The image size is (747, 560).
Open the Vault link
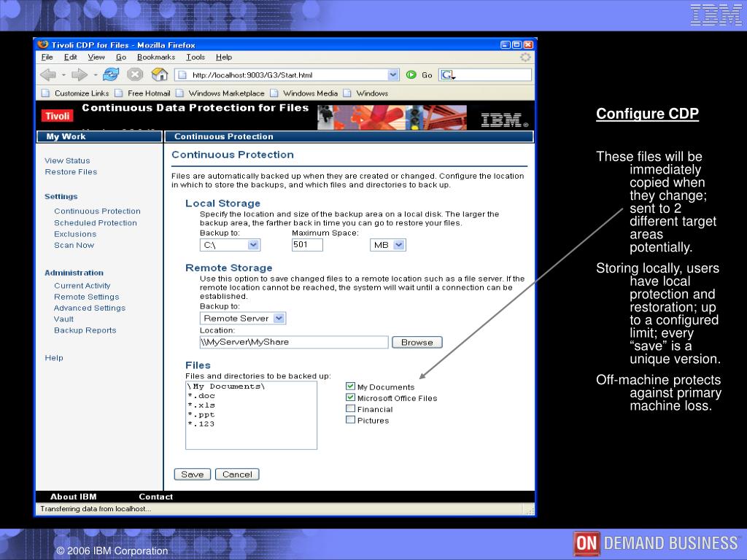pos(64,319)
